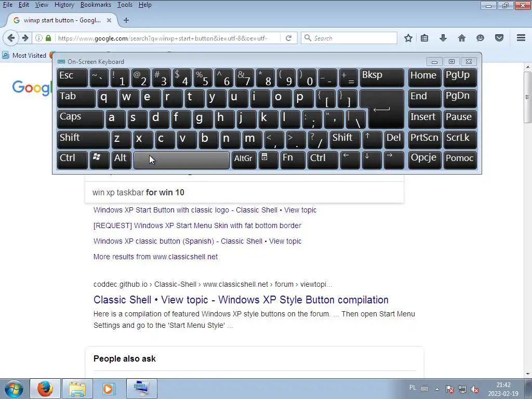The width and height of the screenshot is (532, 399).
Task: Click the context menu key on keyboard
Action: (x=269, y=160)
